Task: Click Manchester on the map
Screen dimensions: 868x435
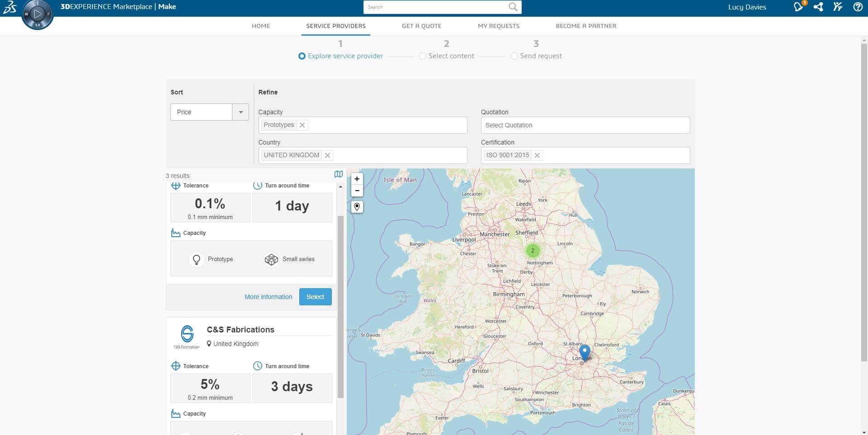Action: click(495, 234)
